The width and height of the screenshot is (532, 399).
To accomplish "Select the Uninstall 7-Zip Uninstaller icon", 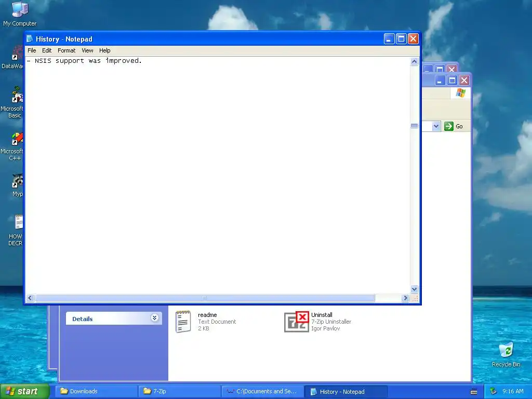I will coord(297,322).
